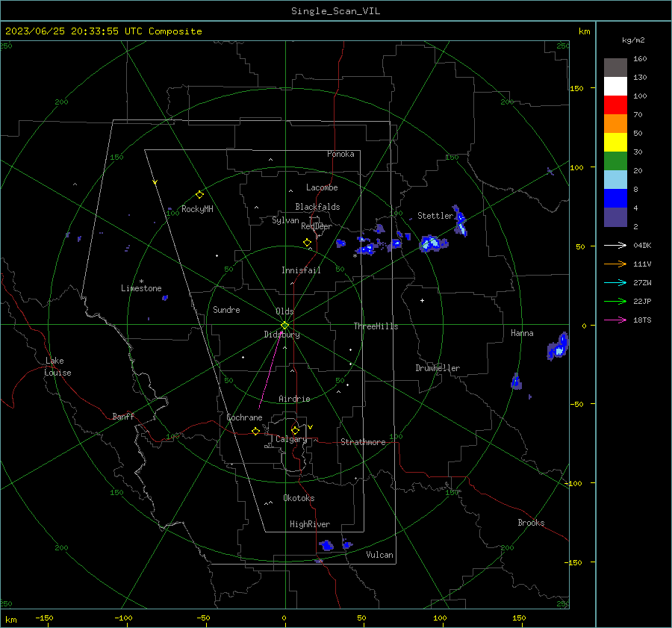Viewport: 672px width, 628px height.
Task: Select the yellow diamond marker below RedDeer
Action: (307, 243)
